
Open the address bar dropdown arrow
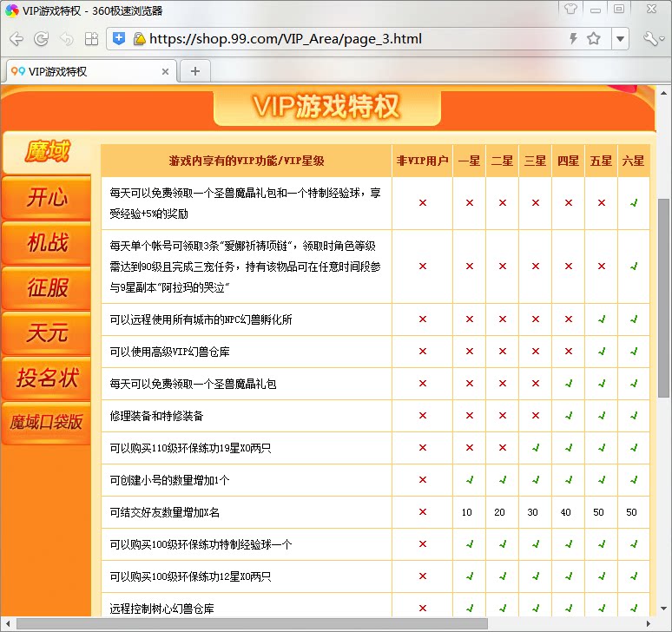(x=620, y=39)
